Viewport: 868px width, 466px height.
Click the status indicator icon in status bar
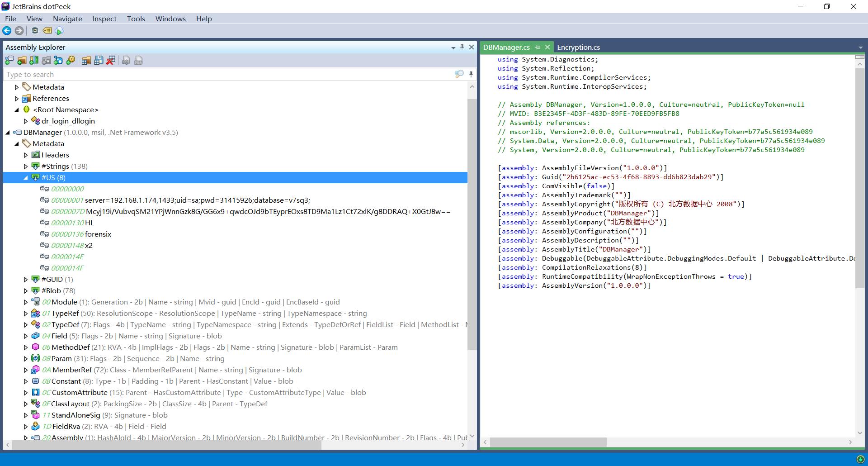coord(860,460)
